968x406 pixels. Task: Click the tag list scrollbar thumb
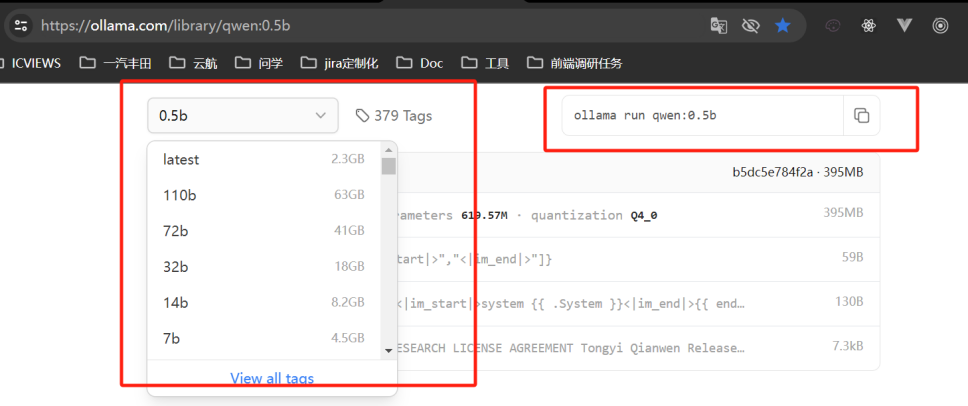tap(388, 166)
